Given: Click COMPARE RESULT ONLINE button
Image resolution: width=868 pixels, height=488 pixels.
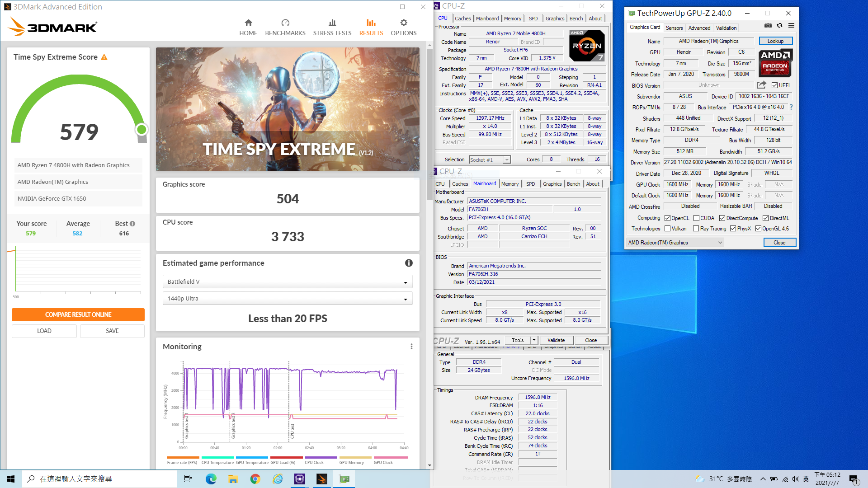Looking at the screenshot, I should (78, 314).
